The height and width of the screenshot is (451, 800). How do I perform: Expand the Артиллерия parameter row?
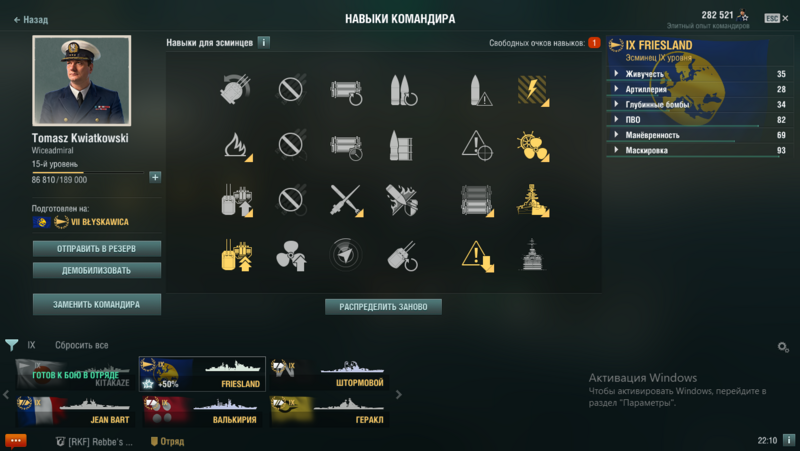(697, 89)
